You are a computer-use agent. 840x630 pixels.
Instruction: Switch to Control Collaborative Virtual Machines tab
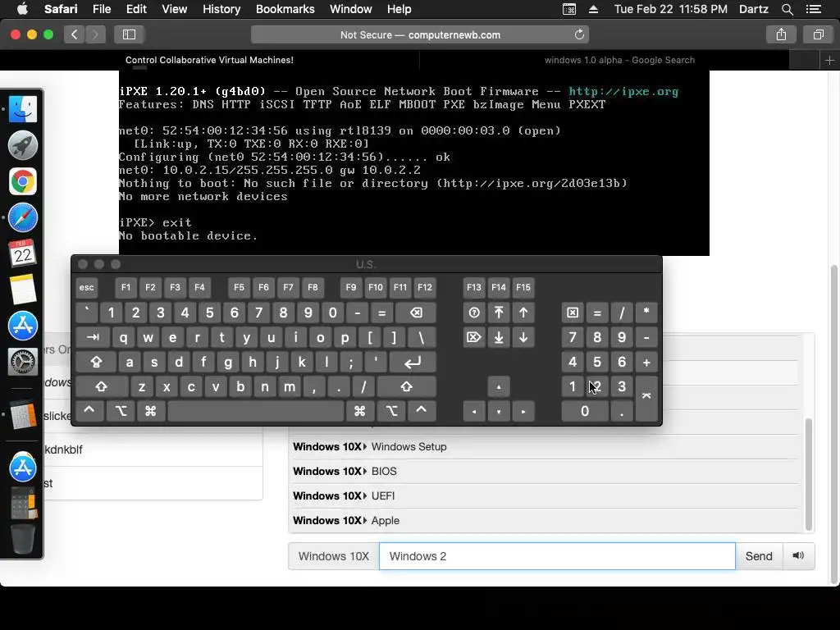(x=209, y=60)
